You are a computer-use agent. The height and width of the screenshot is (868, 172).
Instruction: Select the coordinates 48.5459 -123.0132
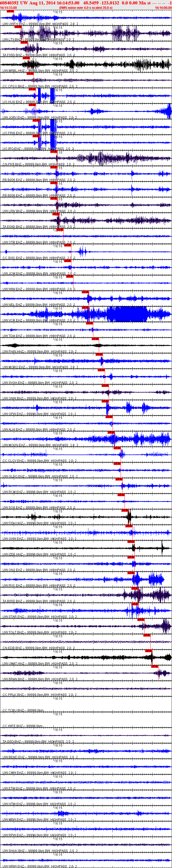[101, 3]
